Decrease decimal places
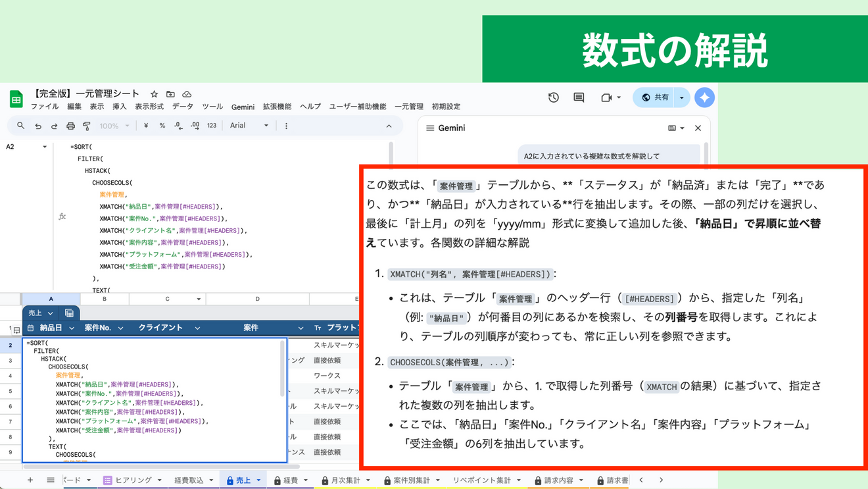 pyautogui.click(x=178, y=126)
